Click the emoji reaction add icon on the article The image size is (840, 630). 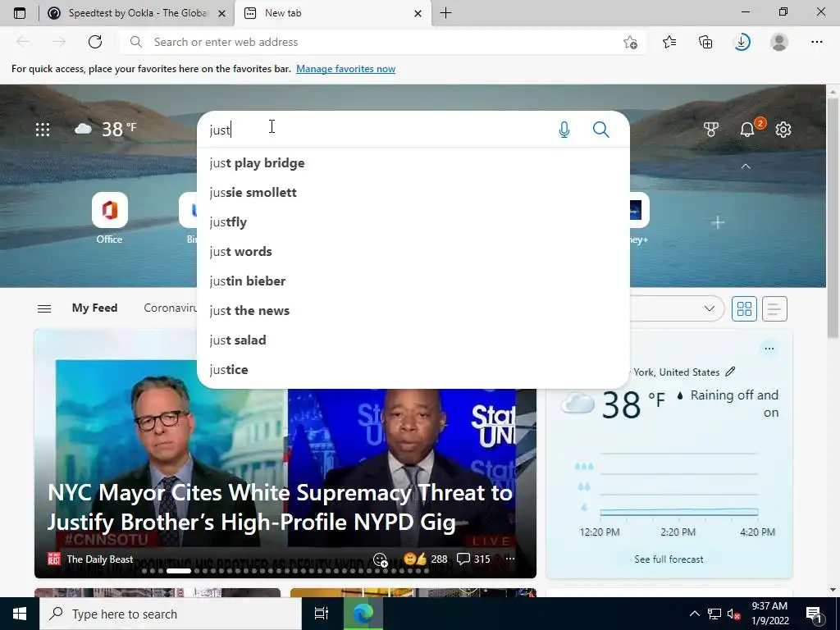[x=380, y=559]
